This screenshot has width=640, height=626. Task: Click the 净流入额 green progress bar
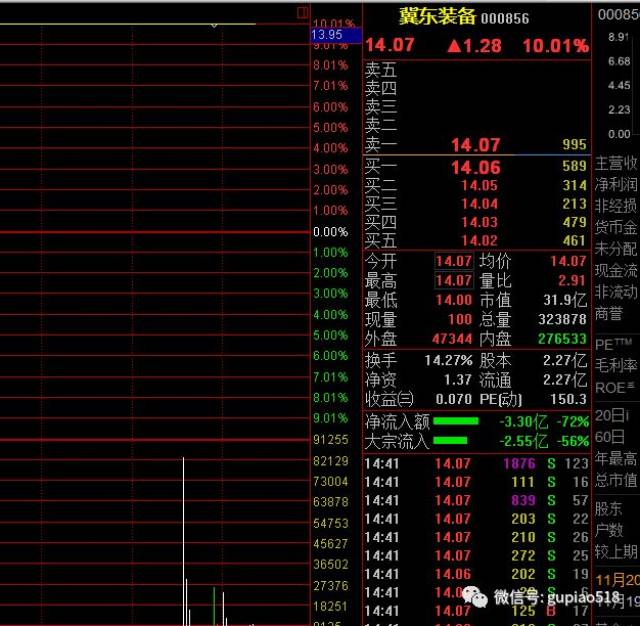[456, 421]
